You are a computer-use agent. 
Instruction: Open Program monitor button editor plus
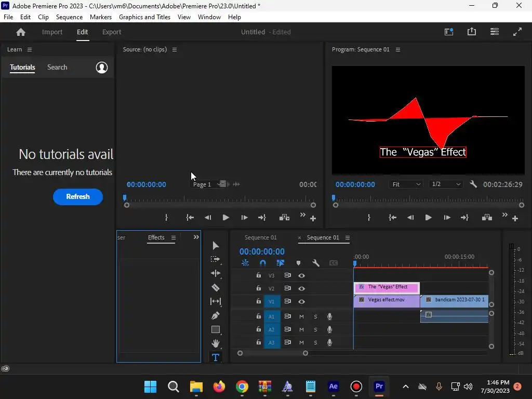(x=515, y=219)
